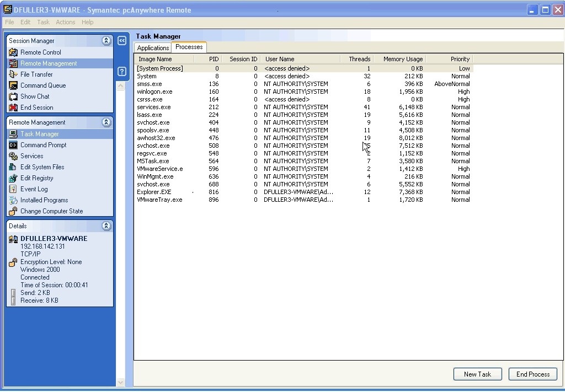
Task: Select the services.exe process
Action: [x=304, y=107]
